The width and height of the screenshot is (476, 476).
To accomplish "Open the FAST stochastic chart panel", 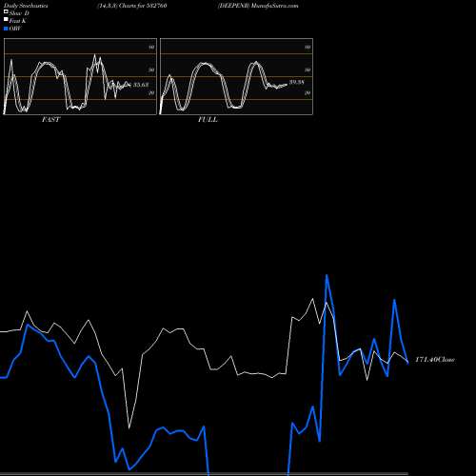I will coord(80,76).
